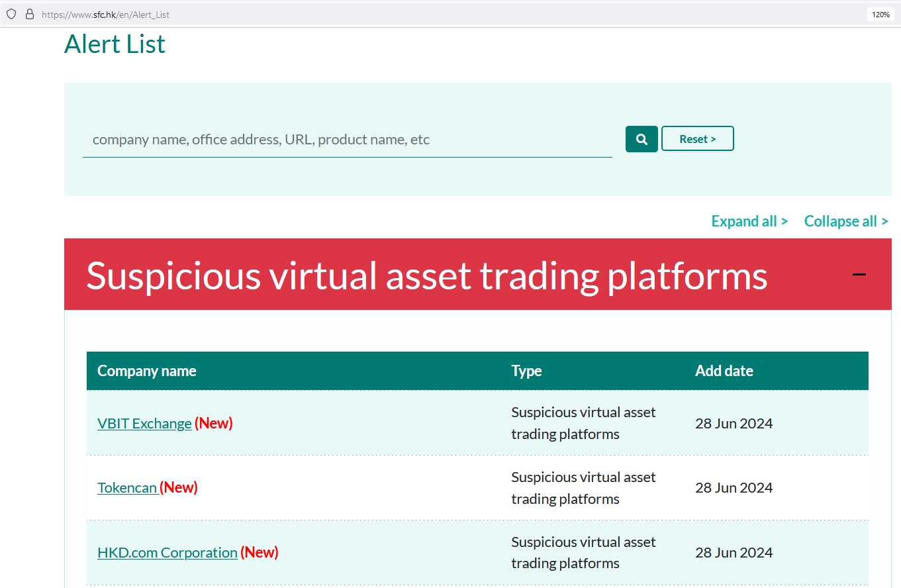Open the HKD.com Corporation link
The width and height of the screenshot is (901, 588).
167,553
